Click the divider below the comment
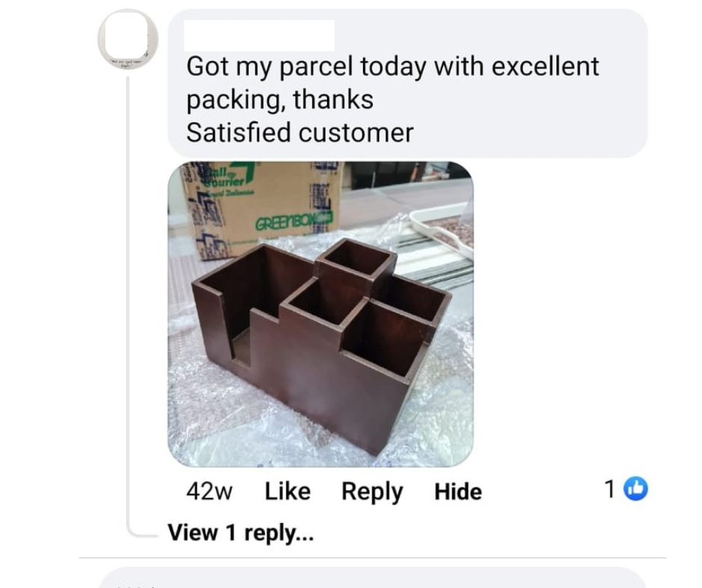 point(373,557)
